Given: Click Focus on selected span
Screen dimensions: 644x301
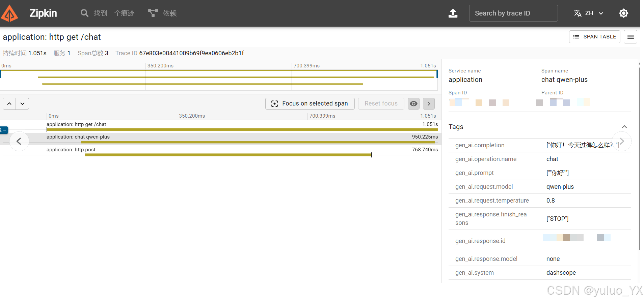Looking at the screenshot, I should pos(310,103).
